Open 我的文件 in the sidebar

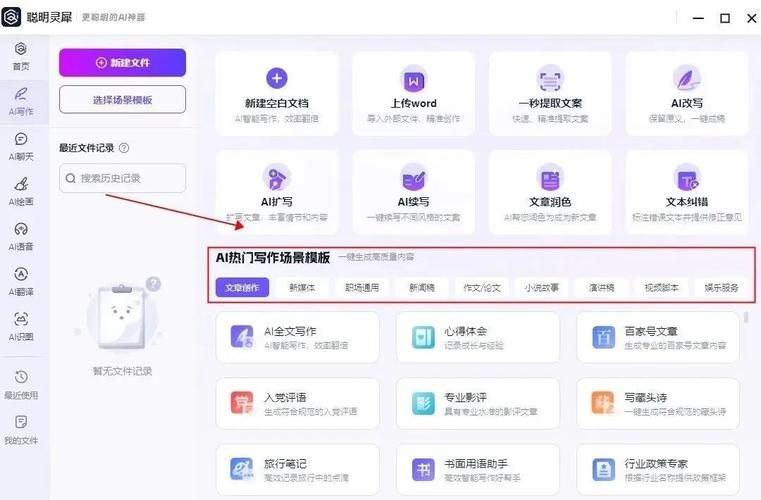21,422
